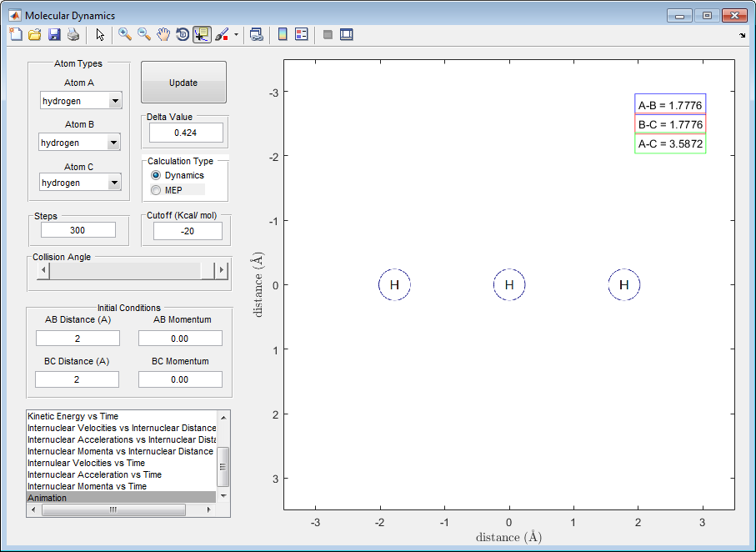Save the figure with the floppy disk icon
The image size is (756, 552).
tap(54, 34)
